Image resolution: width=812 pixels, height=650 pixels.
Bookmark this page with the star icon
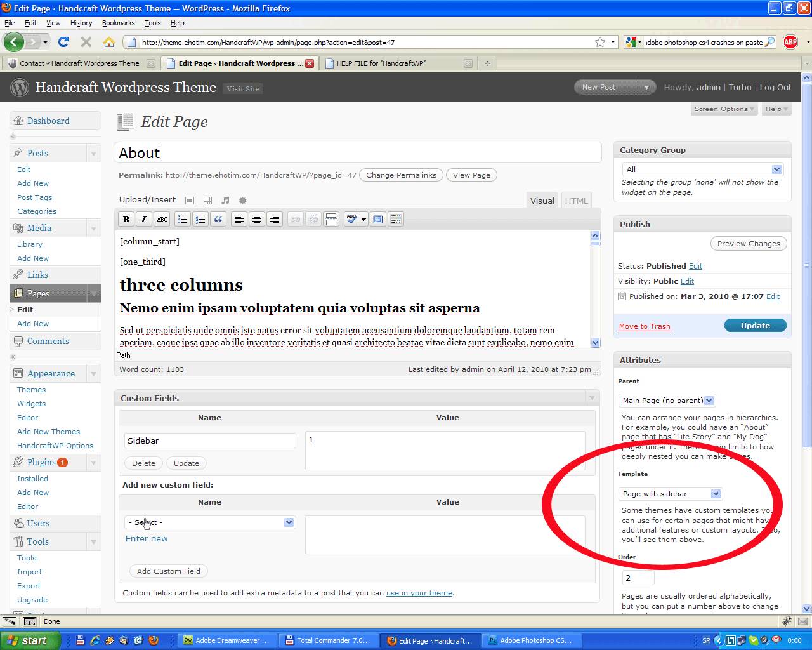tap(600, 42)
